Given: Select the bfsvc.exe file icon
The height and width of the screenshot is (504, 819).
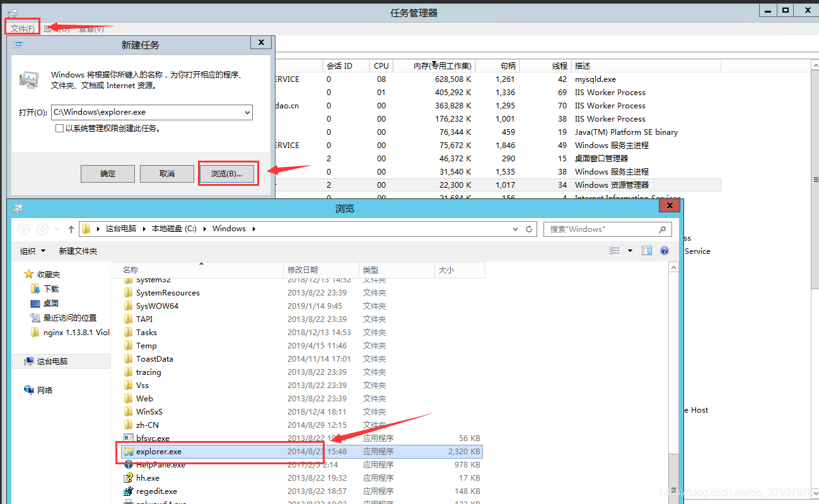Looking at the screenshot, I should pyautogui.click(x=129, y=438).
